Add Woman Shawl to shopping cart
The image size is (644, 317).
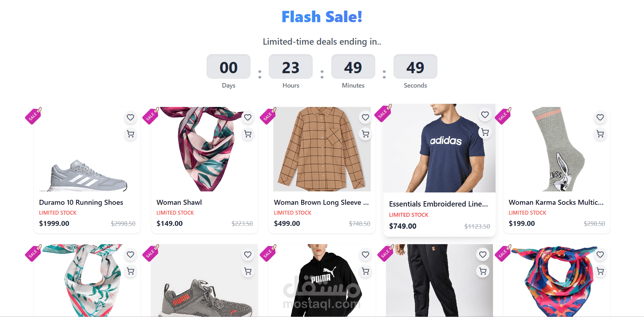[x=248, y=134]
